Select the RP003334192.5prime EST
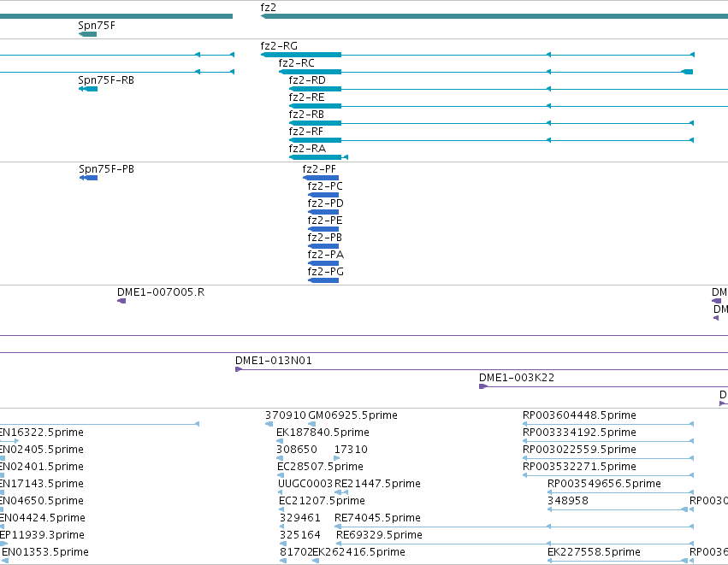 pyautogui.click(x=608, y=441)
